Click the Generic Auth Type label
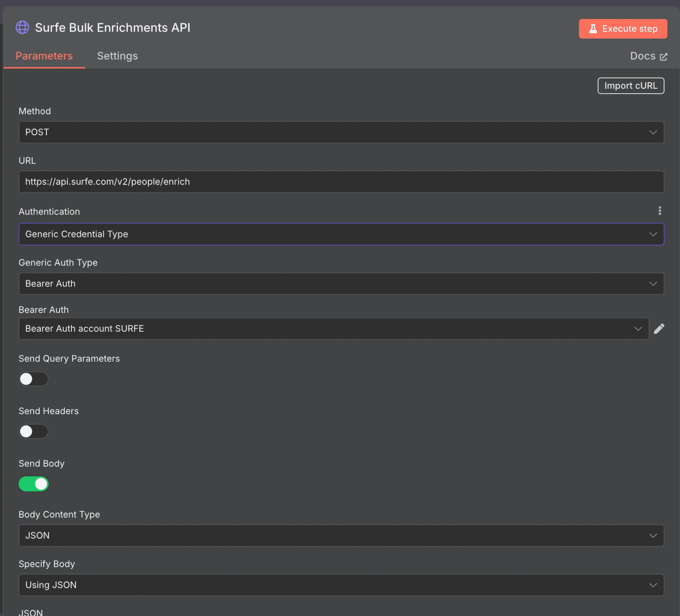Image resolution: width=680 pixels, height=616 pixels. (x=58, y=262)
